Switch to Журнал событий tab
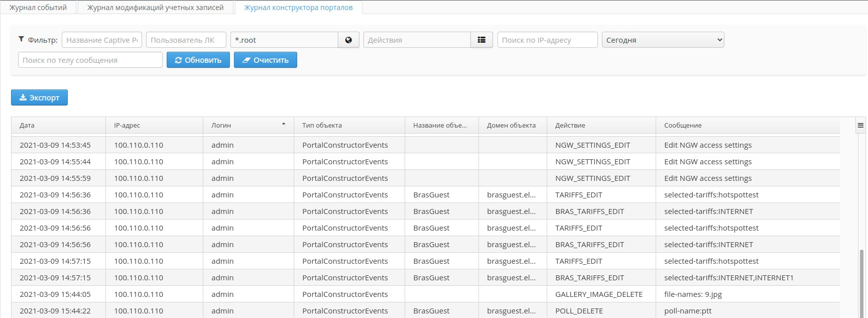The width and height of the screenshot is (868, 318). click(x=38, y=8)
